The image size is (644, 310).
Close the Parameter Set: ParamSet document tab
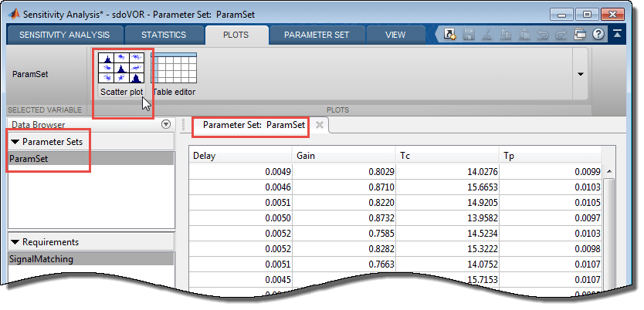click(319, 126)
